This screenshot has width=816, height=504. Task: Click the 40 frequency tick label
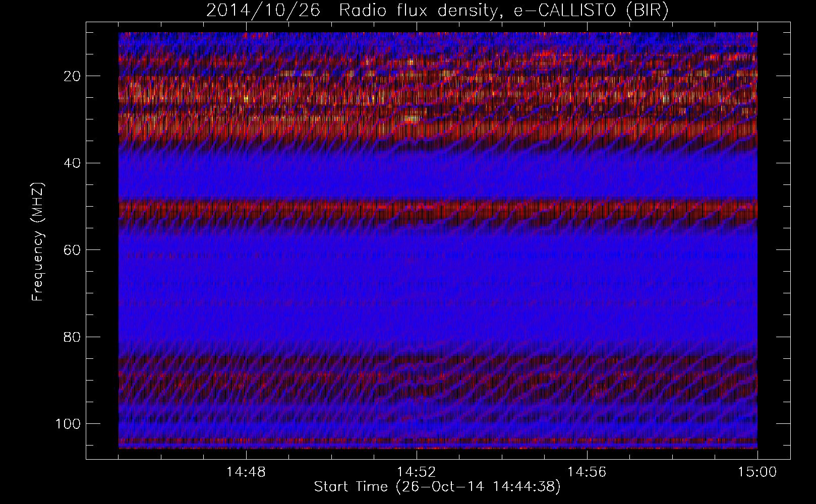[x=73, y=163]
